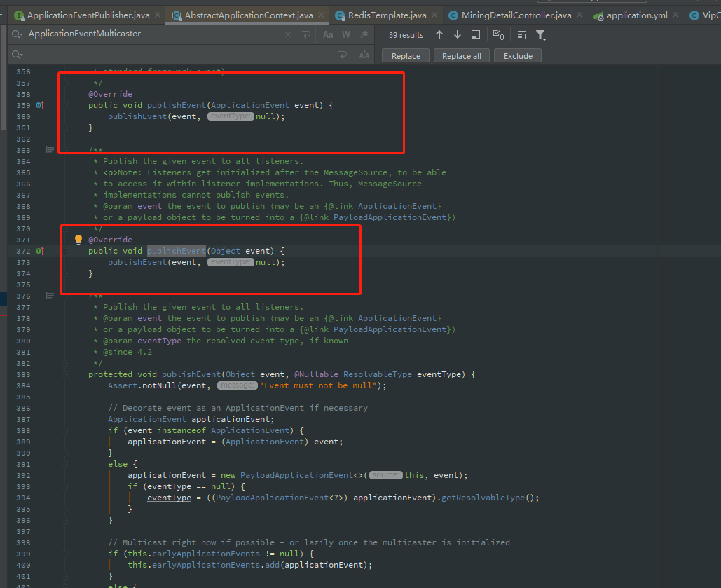721x588 pixels.
Task: Close MiningDetailController.java tab
Action: (579, 15)
